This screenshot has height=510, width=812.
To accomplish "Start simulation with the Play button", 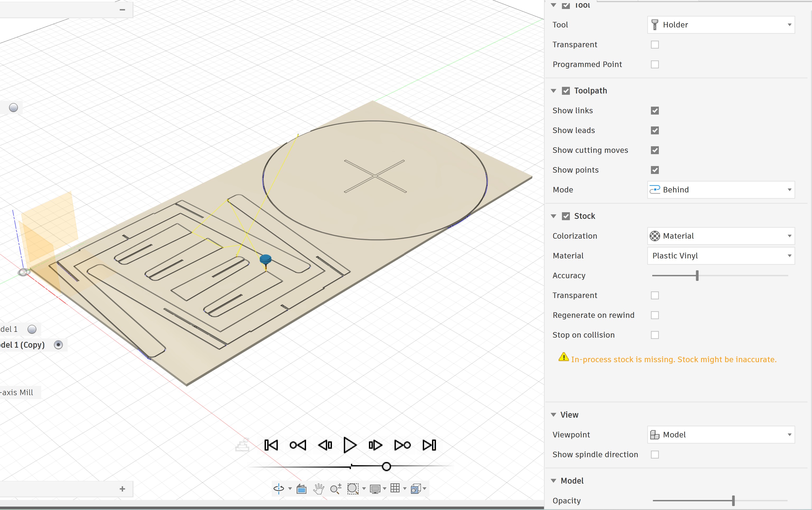I will [x=350, y=445].
